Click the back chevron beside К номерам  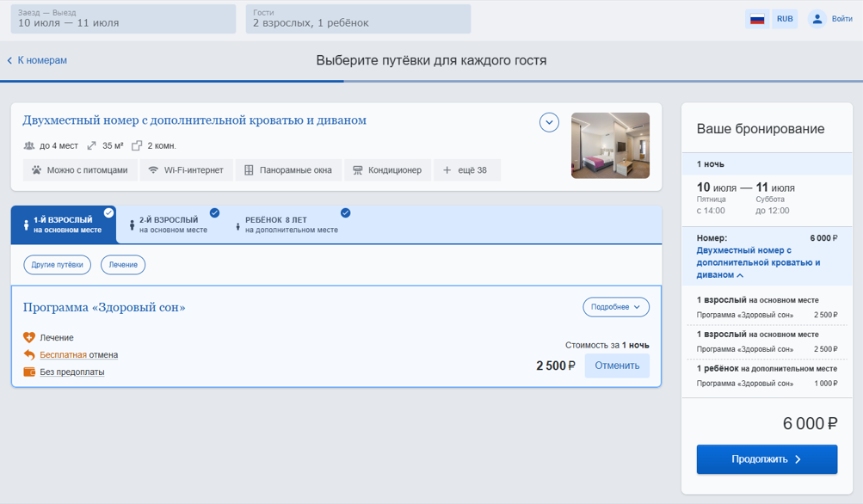pos(9,60)
